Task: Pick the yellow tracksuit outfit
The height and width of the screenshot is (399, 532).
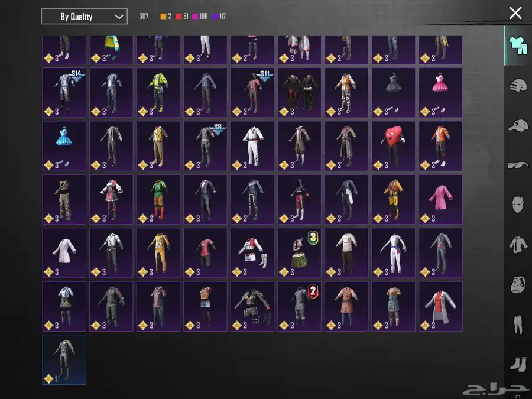Action: point(158,253)
